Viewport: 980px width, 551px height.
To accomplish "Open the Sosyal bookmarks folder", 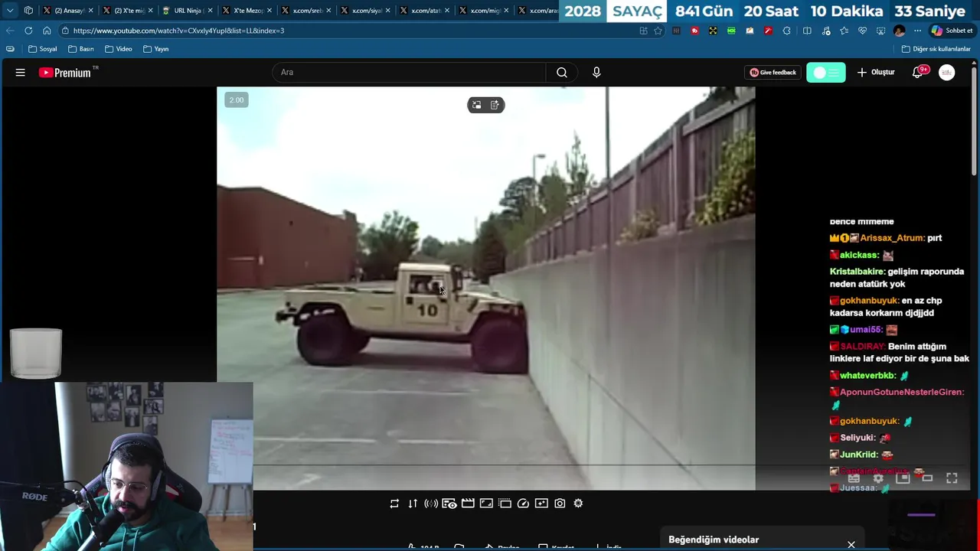I will (x=43, y=49).
